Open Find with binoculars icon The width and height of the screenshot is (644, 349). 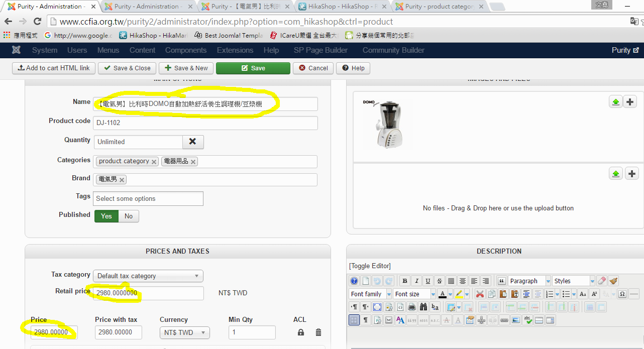423,307
